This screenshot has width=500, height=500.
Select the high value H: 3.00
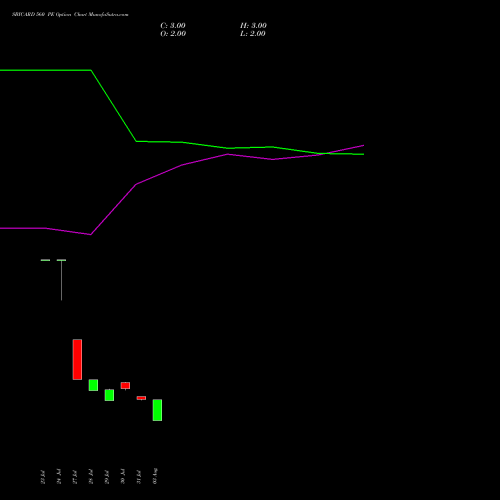253,26
